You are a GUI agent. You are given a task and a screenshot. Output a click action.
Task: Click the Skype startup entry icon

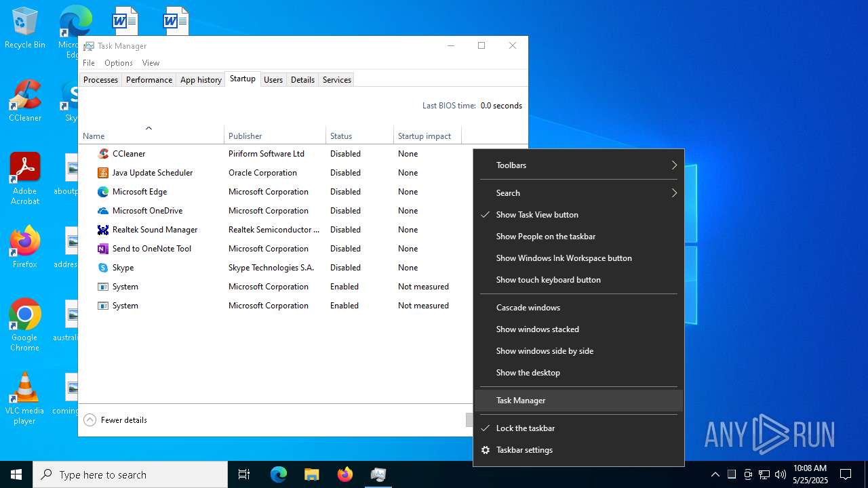point(103,268)
